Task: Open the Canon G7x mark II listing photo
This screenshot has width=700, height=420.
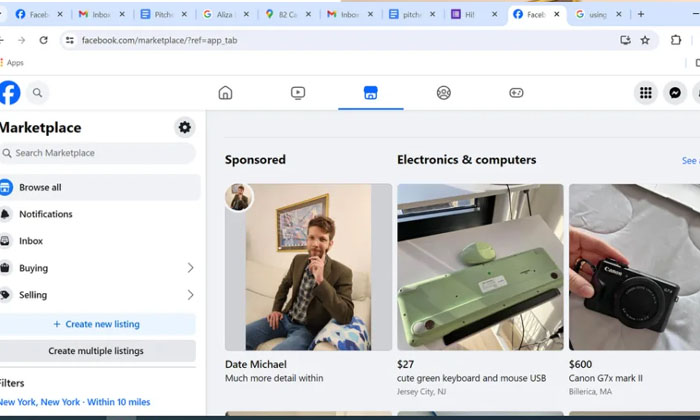Action: click(634, 266)
